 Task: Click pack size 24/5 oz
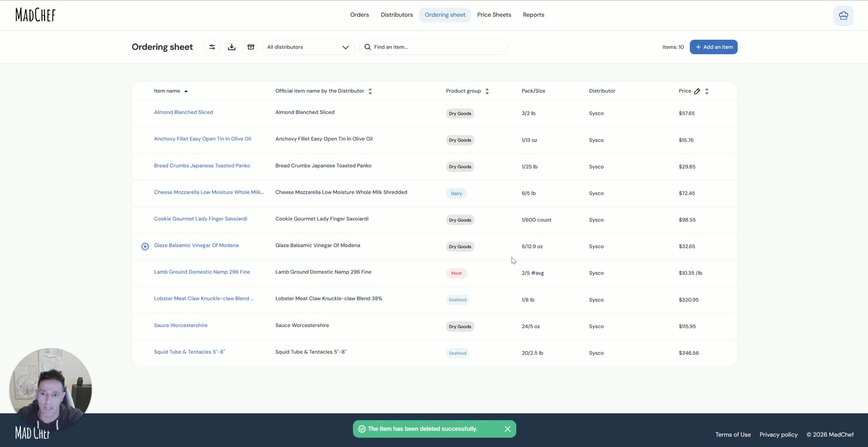[531, 327]
